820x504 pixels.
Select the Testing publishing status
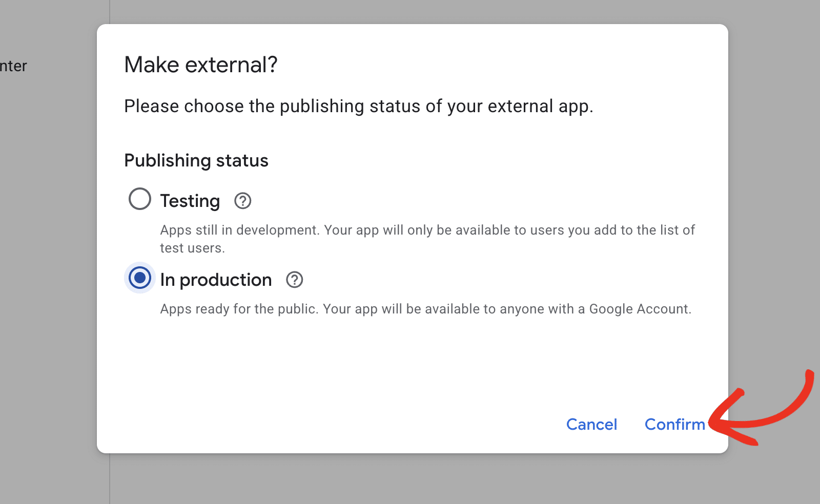tap(139, 199)
